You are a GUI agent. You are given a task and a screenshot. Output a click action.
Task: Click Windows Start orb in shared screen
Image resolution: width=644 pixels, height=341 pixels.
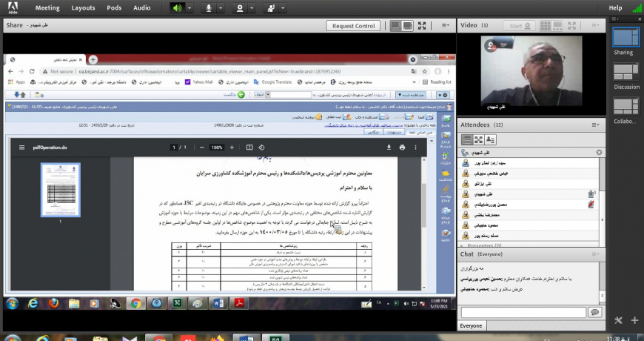[12, 304]
